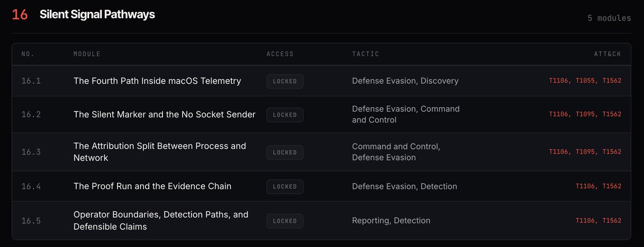Viewport: 644px width, 247px height.
Task: Click the 5 modules count label
Action: [609, 18]
